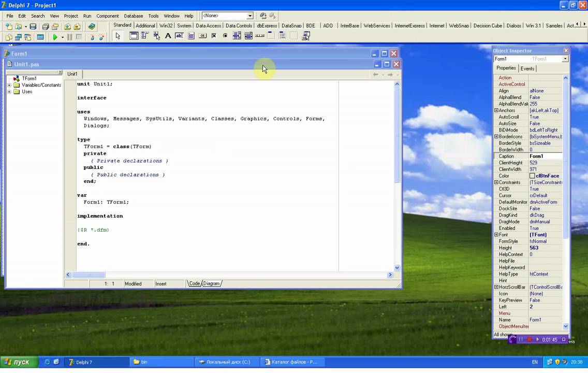Open the Component menu
The height and width of the screenshot is (373, 588).
107,16
